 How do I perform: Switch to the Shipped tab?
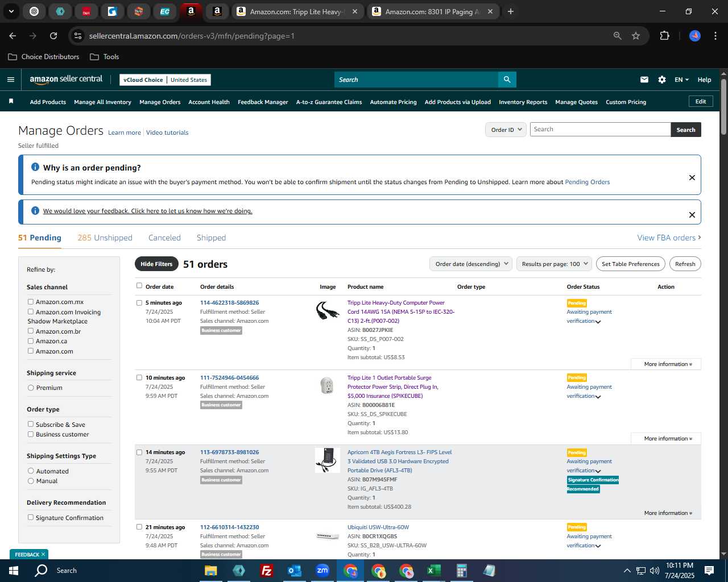(x=211, y=238)
